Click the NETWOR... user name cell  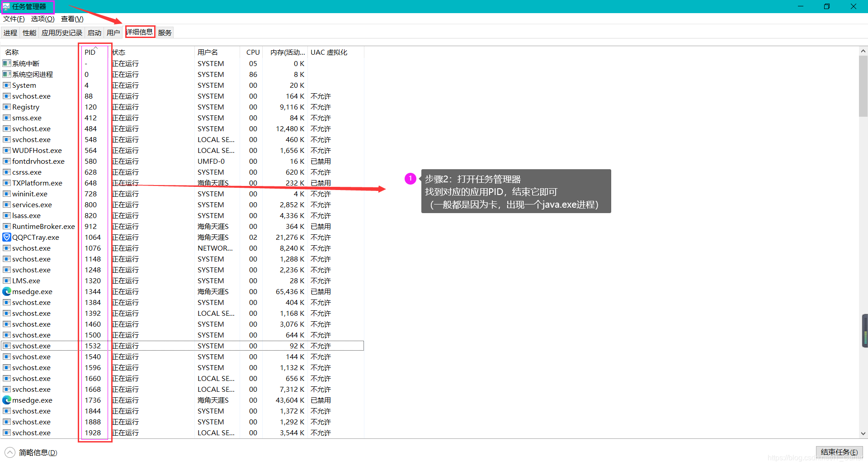coord(215,248)
